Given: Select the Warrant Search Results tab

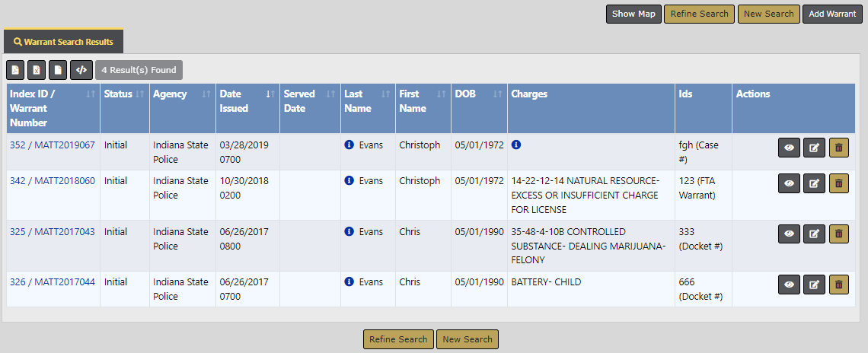Looking at the screenshot, I should 63,42.
